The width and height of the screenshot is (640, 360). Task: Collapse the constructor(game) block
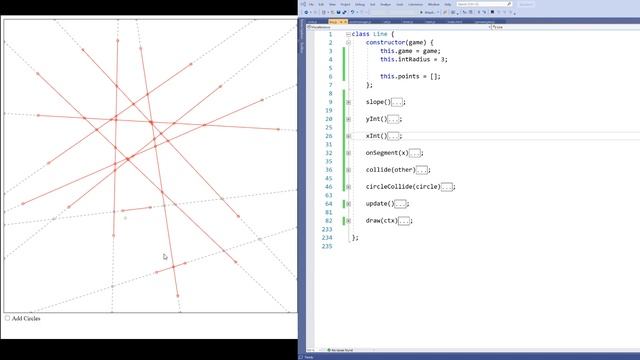[x=348, y=42]
